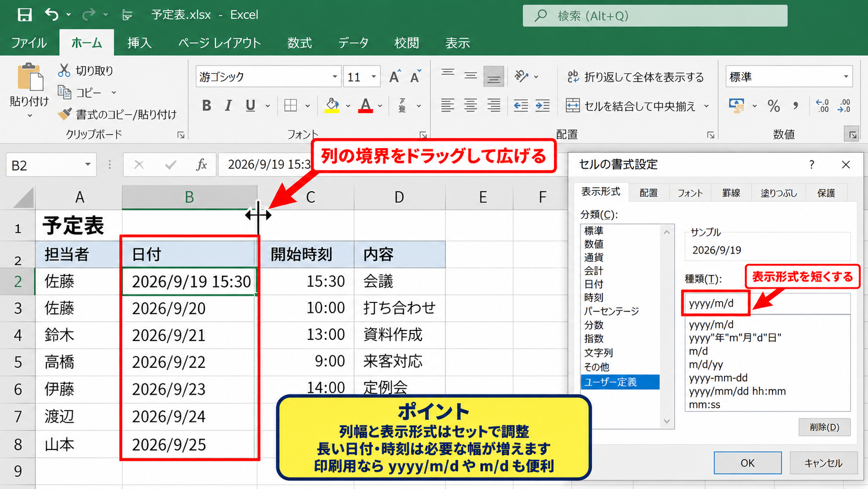This screenshot has width=868, height=489.
Task: Open the ファイル tab
Action: click(x=29, y=43)
